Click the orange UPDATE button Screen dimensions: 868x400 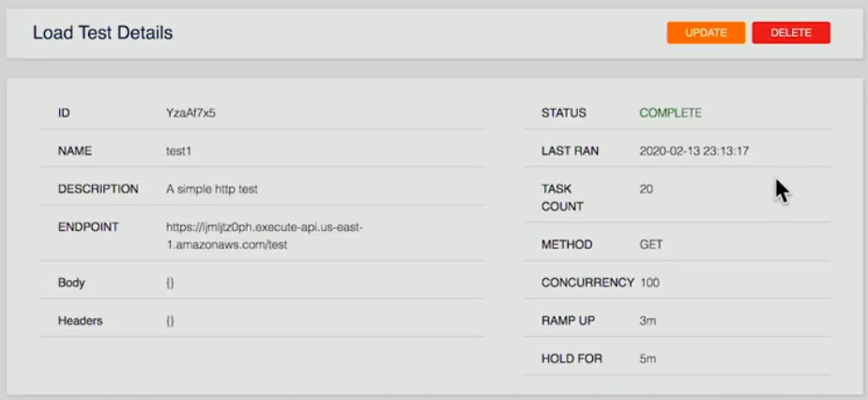pos(706,33)
